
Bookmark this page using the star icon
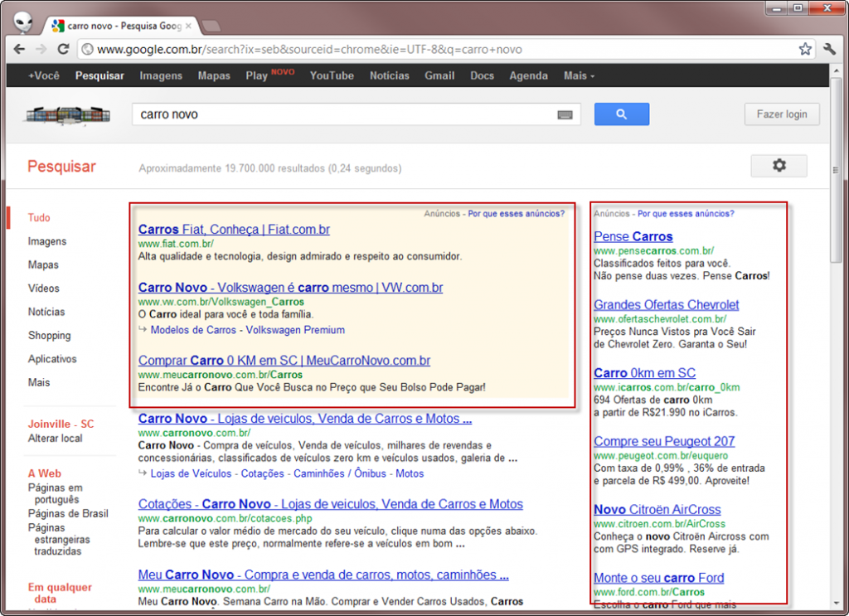coord(805,49)
